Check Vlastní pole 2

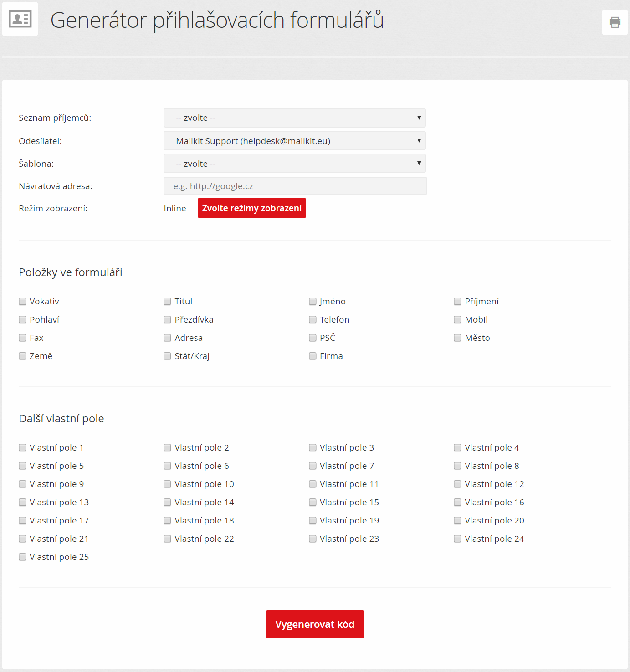point(167,447)
